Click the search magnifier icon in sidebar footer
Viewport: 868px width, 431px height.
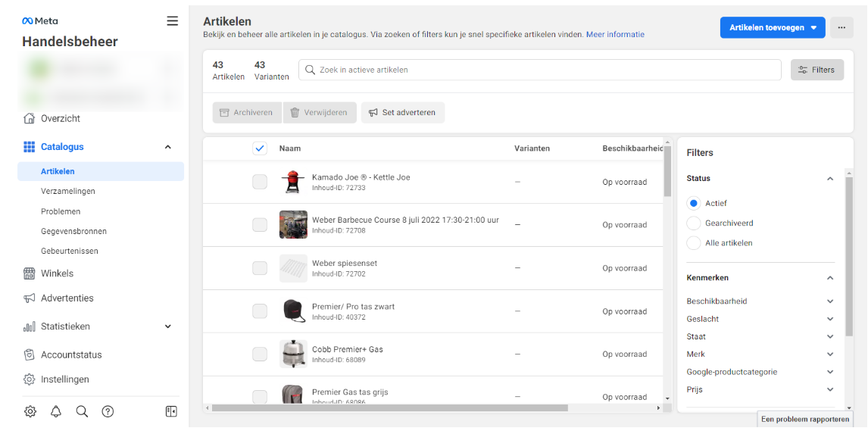pyautogui.click(x=82, y=411)
